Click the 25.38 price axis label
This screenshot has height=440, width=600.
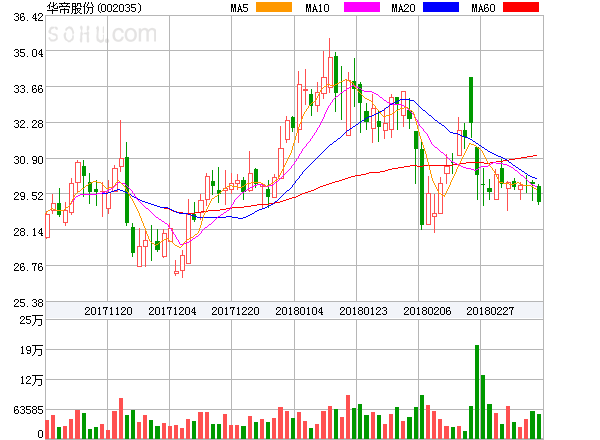pos(28,303)
